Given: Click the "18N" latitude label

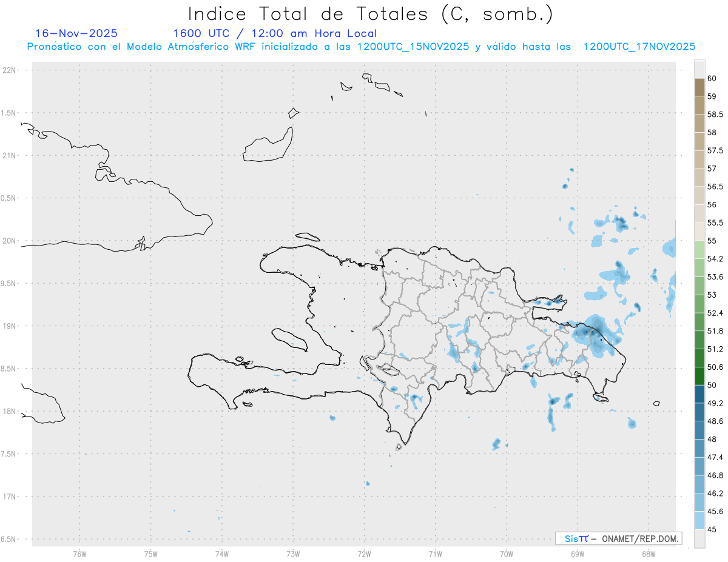Looking at the screenshot, I should pyautogui.click(x=10, y=411).
